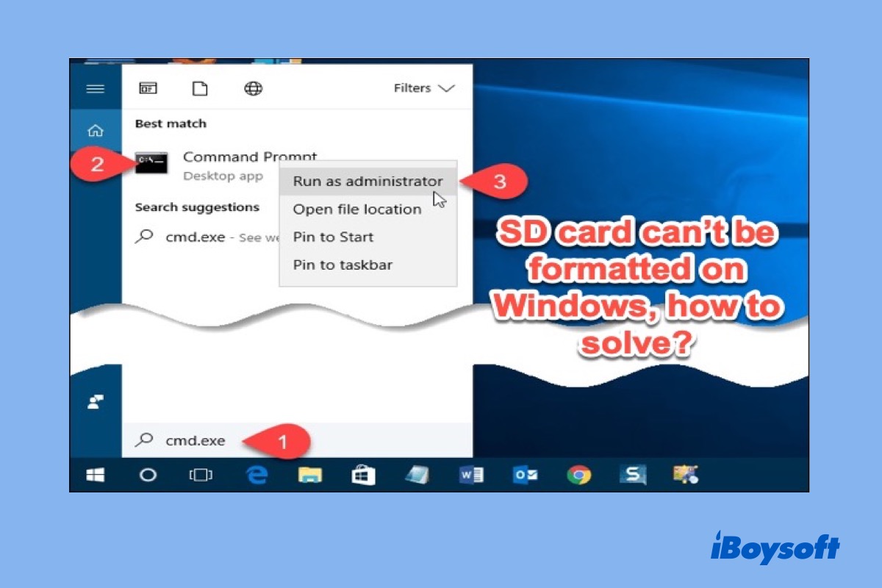This screenshot has height=588, width=882.
Task: Choose Run as administrator
Action: [x=367, y=182]
